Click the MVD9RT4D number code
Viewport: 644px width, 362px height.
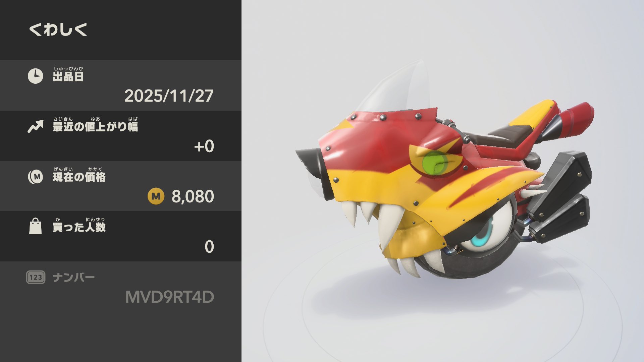(x=170, y=297)
